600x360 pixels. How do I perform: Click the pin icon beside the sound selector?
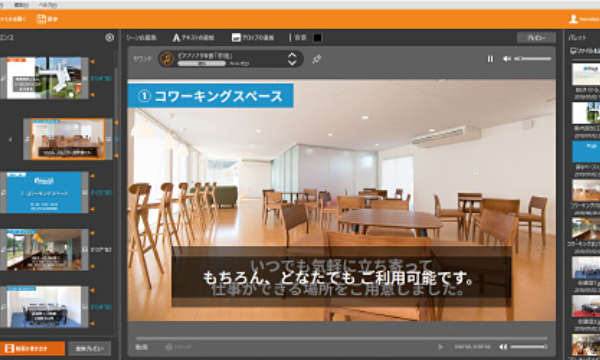tap(316, 59)
